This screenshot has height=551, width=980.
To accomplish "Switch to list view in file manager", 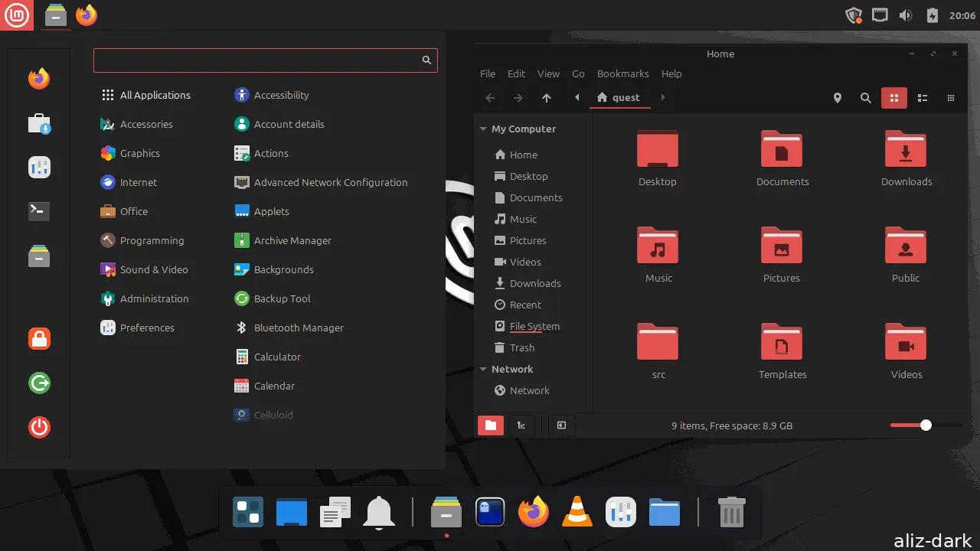I will pyautogui.click(x=922, y=98).
